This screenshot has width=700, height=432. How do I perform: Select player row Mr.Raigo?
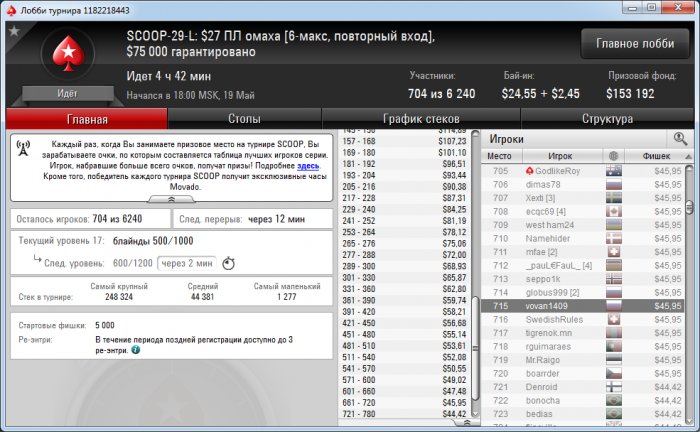tap(583, 360)
